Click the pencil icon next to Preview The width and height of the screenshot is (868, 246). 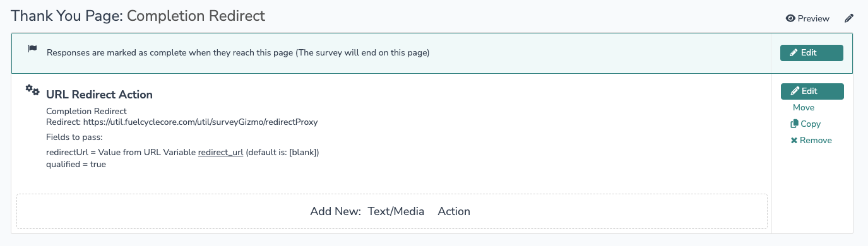click(x=849, y=18)
